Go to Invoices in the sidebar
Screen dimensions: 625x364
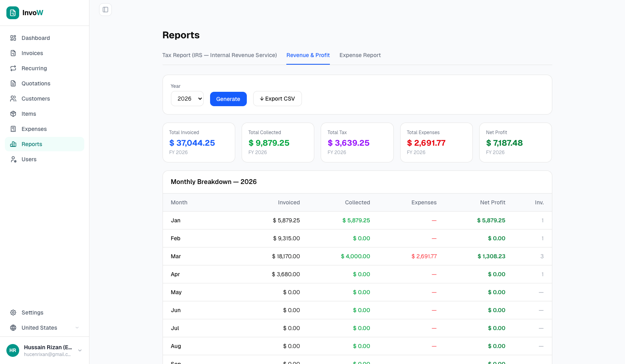[44, 53]
